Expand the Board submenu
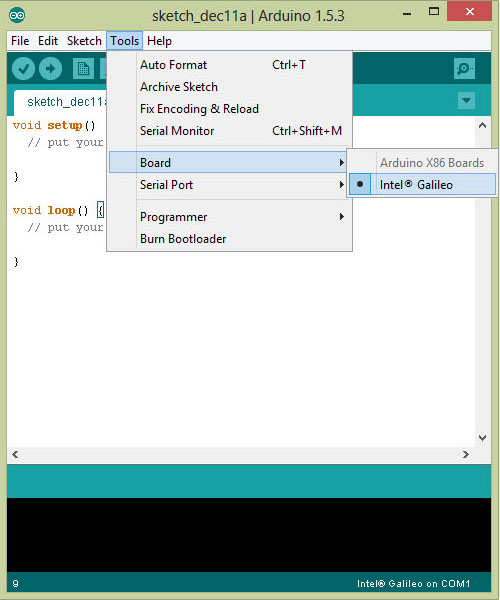This screenshot has height=600, width=500. pos(228,163)
